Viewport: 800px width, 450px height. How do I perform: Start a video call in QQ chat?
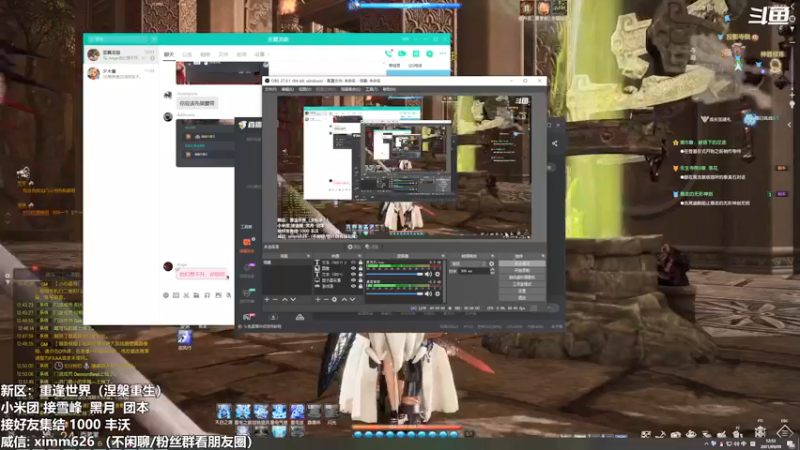pos(402,54)
